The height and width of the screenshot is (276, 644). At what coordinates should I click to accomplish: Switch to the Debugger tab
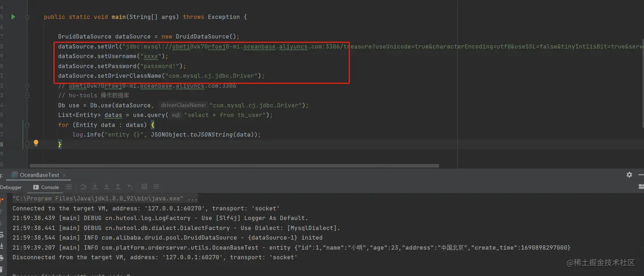click(x=11, y=187)
